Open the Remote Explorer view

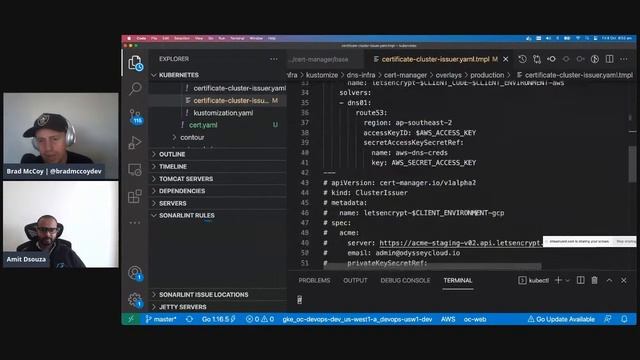135,169
